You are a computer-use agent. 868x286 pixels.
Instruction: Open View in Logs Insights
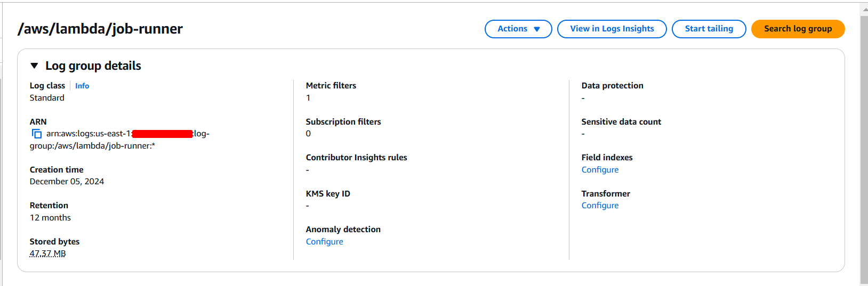pos(612,29)
